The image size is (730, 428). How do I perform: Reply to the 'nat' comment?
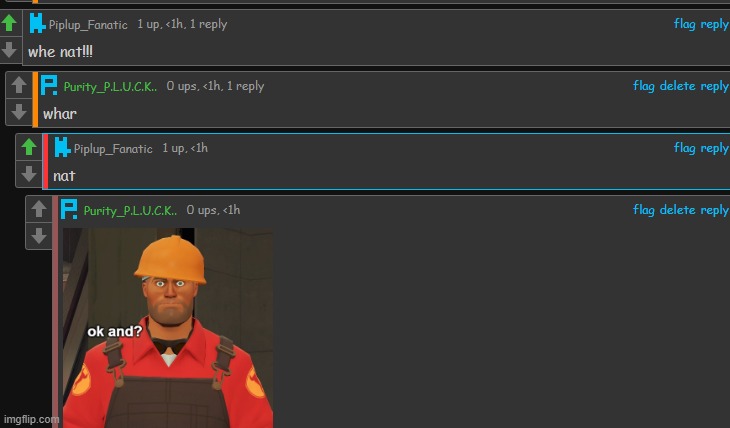(715, 148)
